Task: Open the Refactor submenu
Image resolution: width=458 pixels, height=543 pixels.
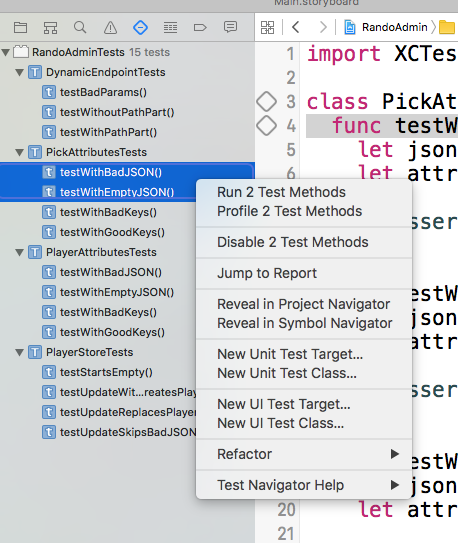Action: 304,454
